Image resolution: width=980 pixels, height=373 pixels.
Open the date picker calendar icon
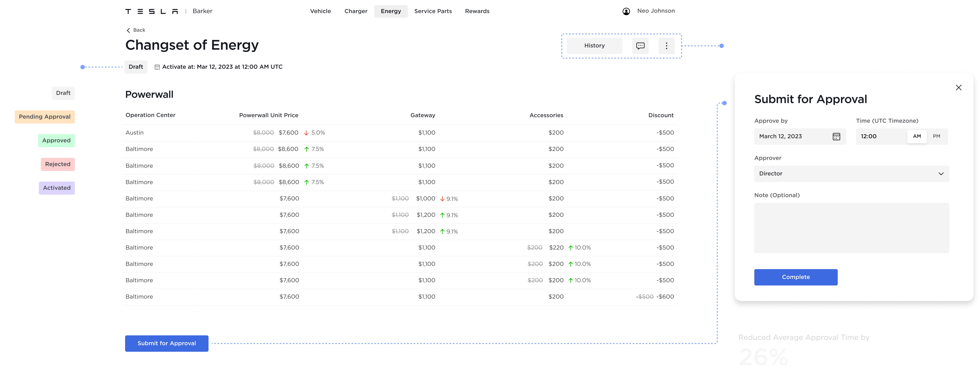pyautogui.click(x=836, y=137)
